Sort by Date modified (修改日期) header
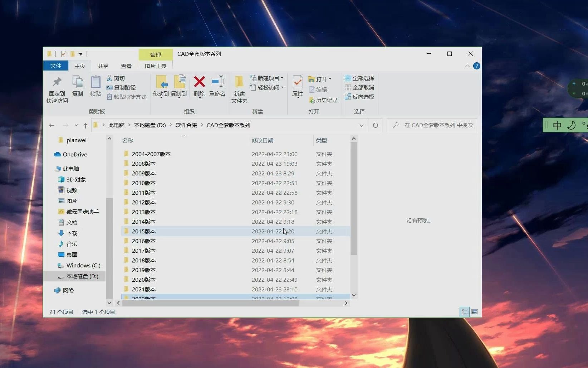This screenshot has height=368, width=588. [x=263, y=140]
